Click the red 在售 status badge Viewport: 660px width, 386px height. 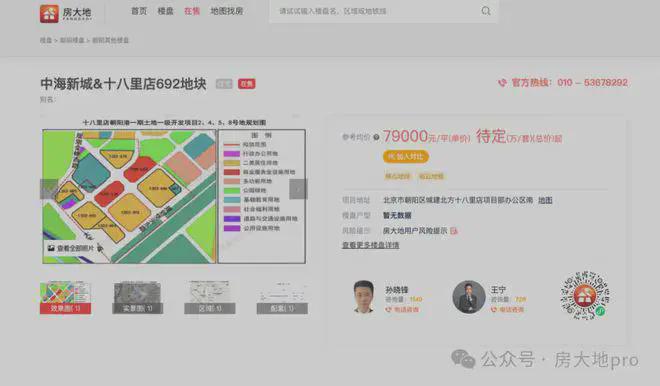[247, 84]
